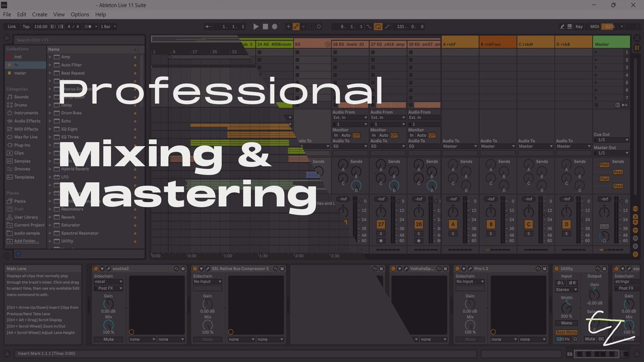Open the Plug-Ins category
The image size is (644, 362).
point(18,145)
